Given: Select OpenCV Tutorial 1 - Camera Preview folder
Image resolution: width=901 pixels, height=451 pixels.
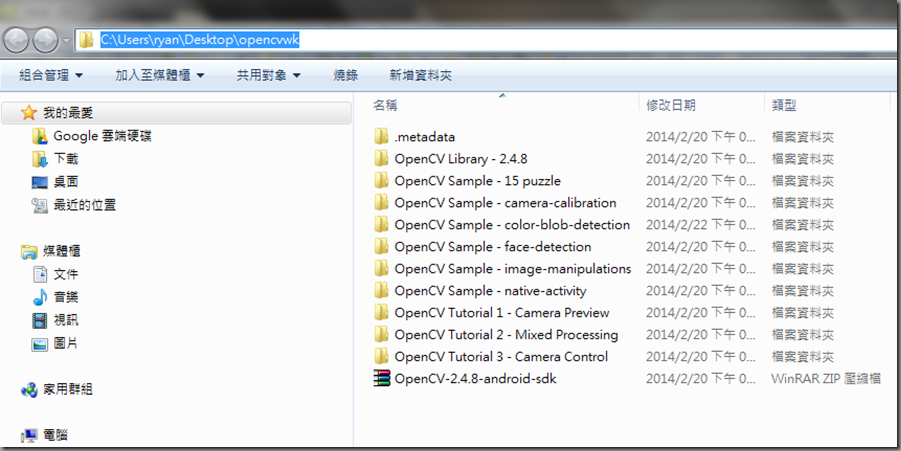Looking at the screenshot, I should pyautogui.click(x=502, y=313).
